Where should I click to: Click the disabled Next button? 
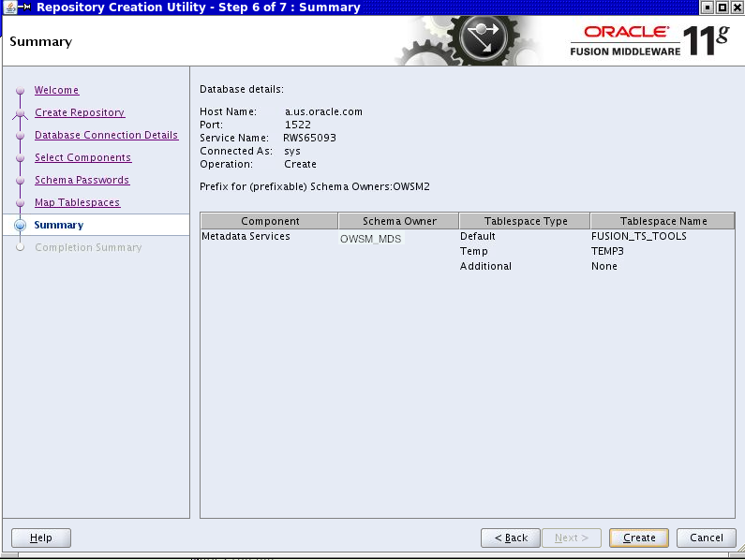coord(572,538)
